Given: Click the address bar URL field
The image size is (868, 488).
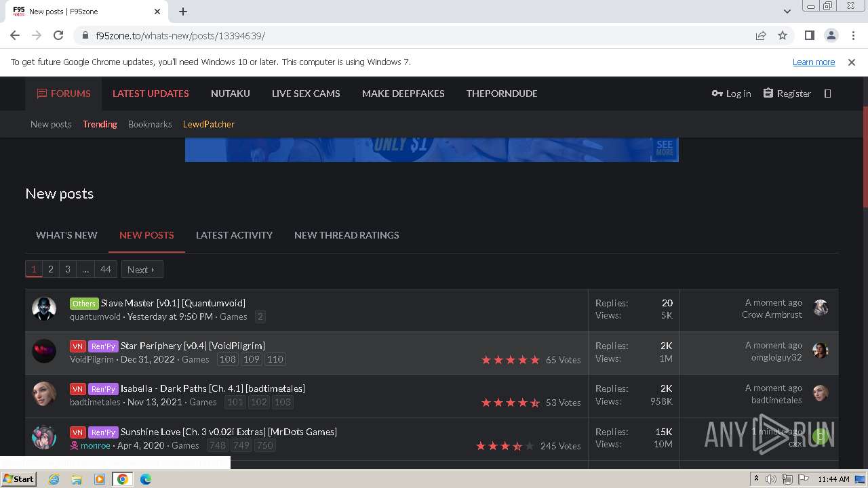Looking at the screenshot, I should [414, 35].
